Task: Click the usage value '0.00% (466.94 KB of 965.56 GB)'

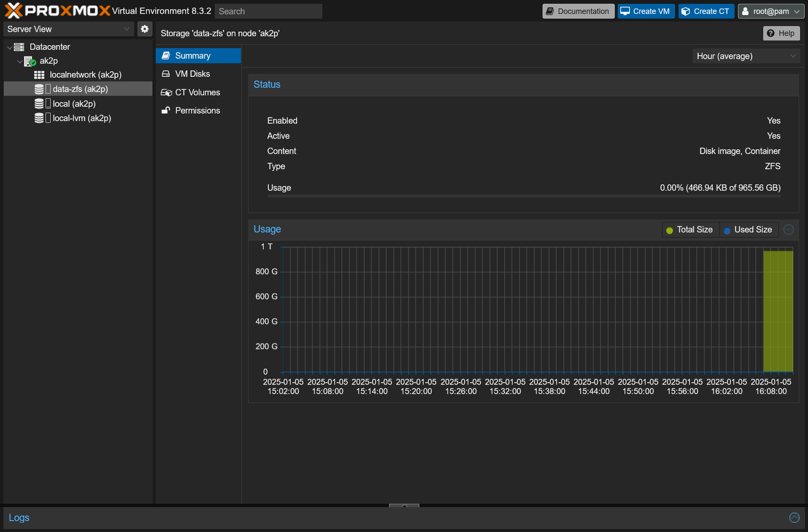Action: point(720,188)
